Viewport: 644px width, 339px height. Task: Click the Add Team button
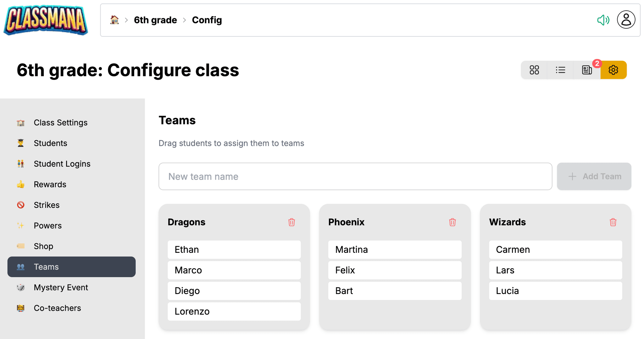(594, 176)
